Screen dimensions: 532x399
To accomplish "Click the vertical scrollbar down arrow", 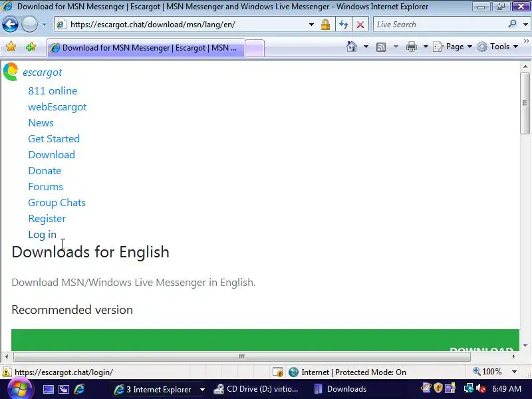I will [525, 345].
